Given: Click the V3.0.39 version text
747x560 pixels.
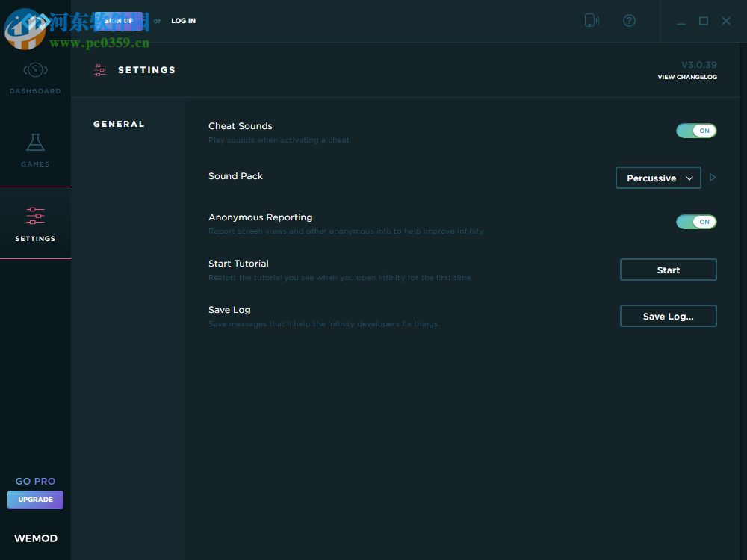Looking at the screenshot, I should 699,65.
